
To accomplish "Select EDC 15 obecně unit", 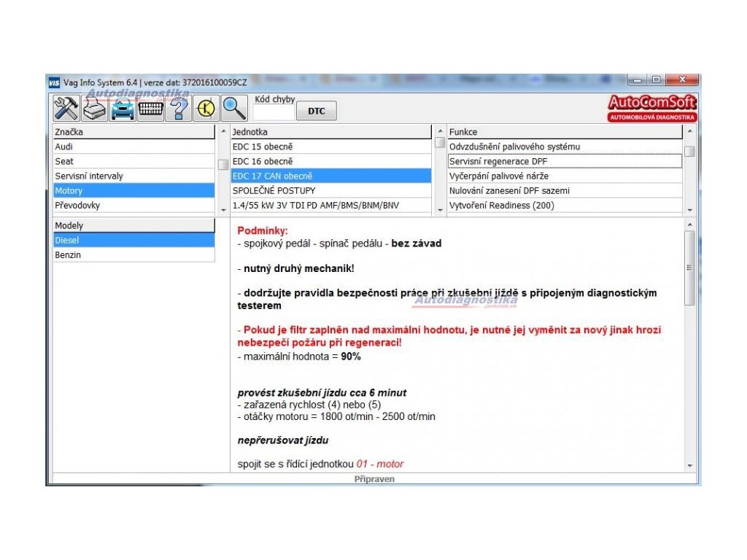I will 331,147.
